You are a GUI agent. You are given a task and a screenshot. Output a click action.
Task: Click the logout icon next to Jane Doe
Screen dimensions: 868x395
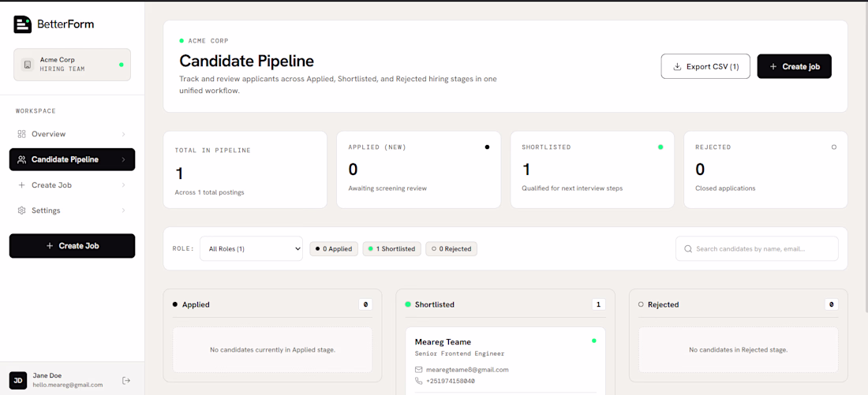click(x=126, y=380)
